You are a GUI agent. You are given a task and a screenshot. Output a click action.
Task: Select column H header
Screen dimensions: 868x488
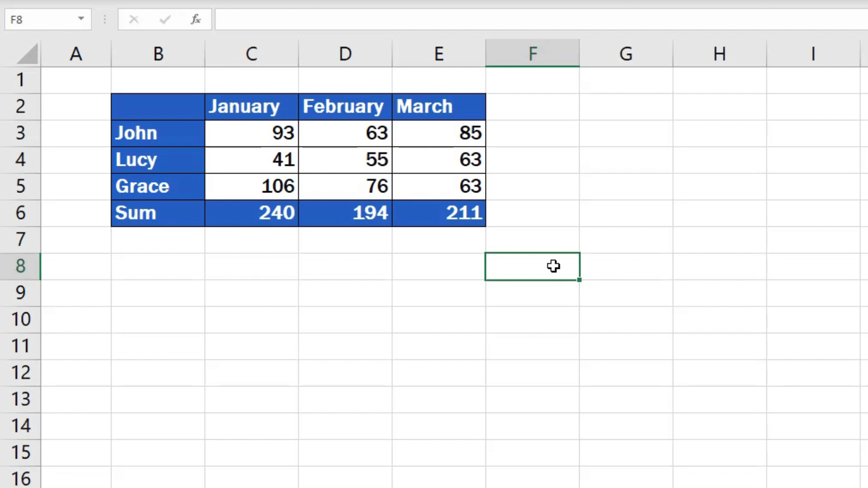pyautogui.click(x=719, y=53)
